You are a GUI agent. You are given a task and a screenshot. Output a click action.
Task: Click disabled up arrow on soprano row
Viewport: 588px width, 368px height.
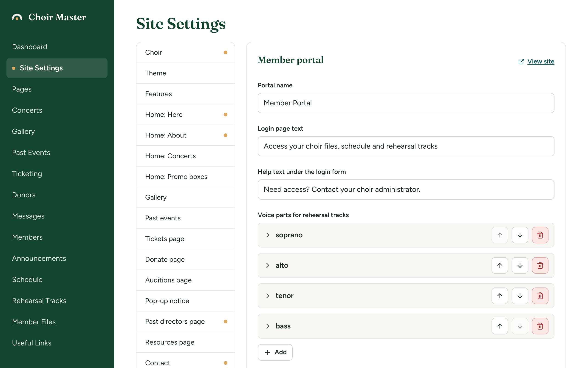coord(500,235)
